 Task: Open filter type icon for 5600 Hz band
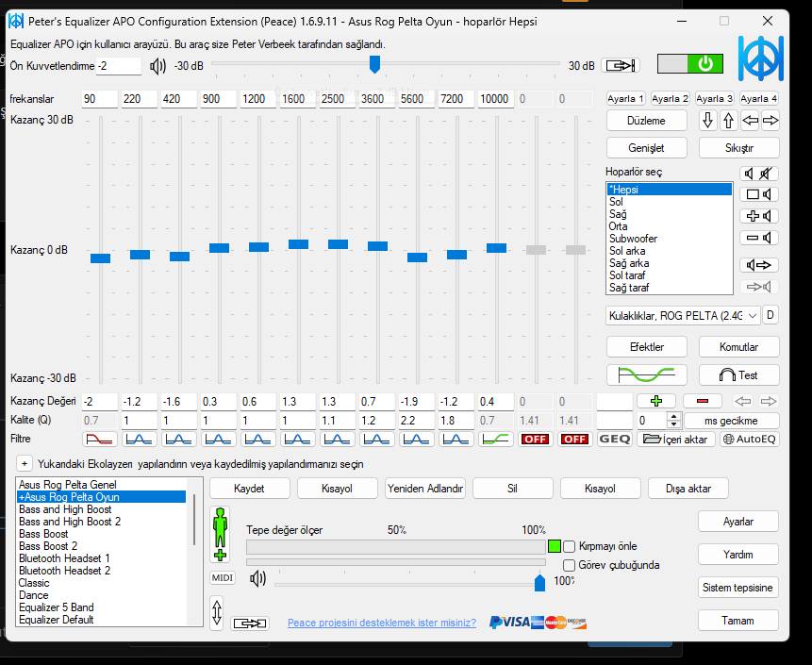pos(417,440)
